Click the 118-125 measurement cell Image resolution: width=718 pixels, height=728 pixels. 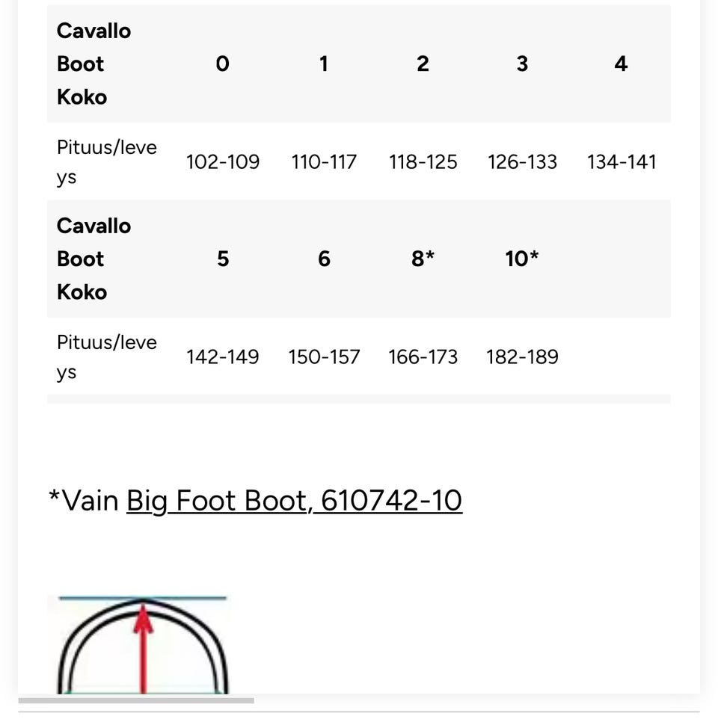coord(423,162)
